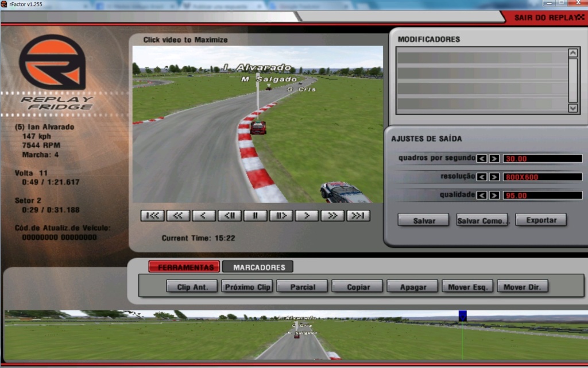
Task: Jump to replay start with the skip-to-beginning control
Action: 152,216
